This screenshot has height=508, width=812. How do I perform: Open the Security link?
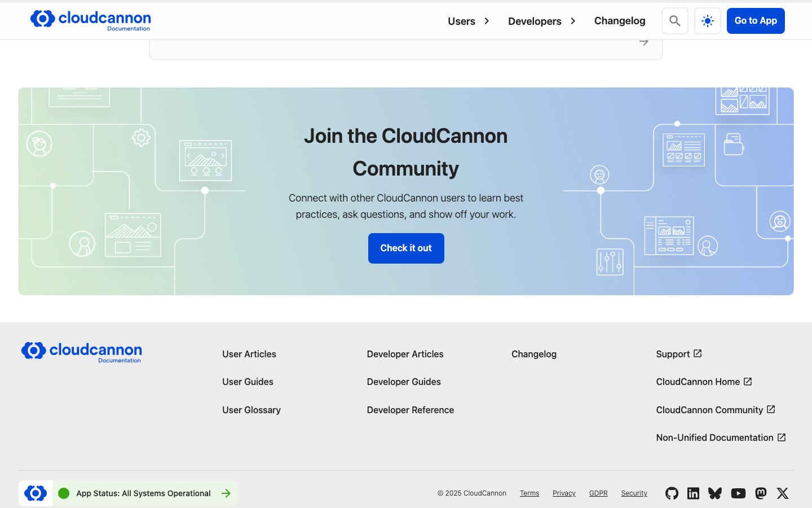[x=634, y=493]
